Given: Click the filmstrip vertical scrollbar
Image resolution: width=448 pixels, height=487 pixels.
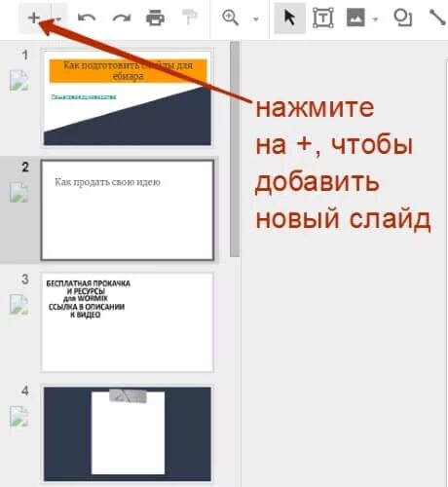Looking at the screenshot, I should pos(235,149).
